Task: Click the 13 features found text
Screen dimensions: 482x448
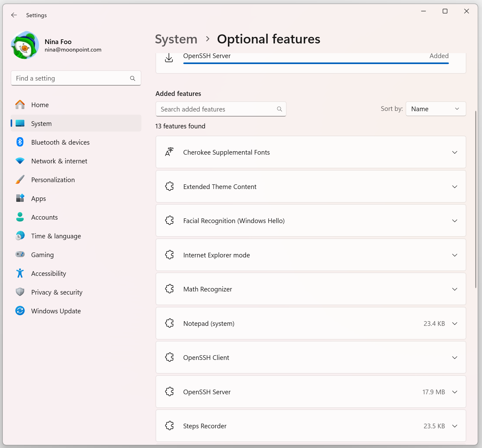Action: [180, 126]
